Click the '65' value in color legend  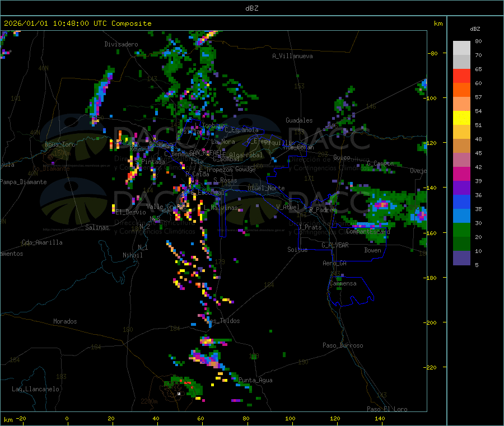pyautogui.click(x=478, y=69)
